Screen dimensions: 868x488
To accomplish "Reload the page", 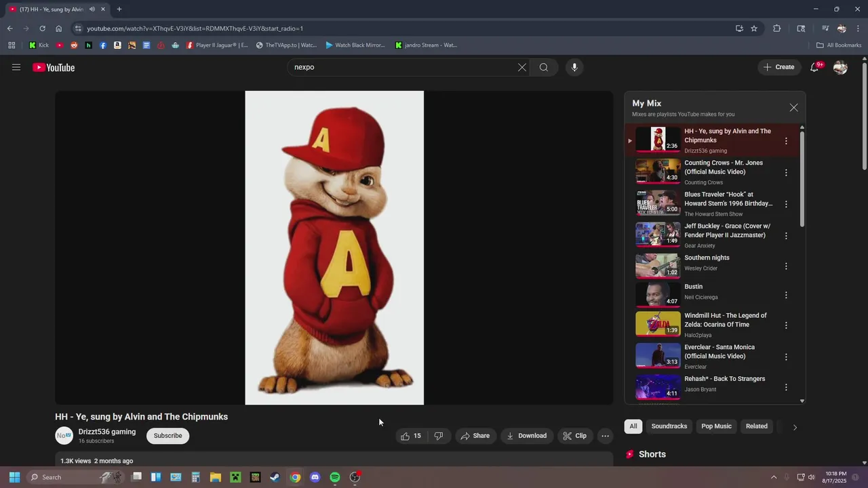I will [42, 28].
